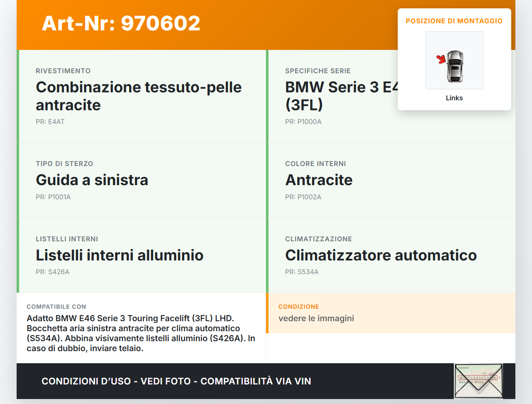This screenshot has height=404, width=532.
Task: Open the VIN envelope icon in the footer
Action: [x=478, y=381]
